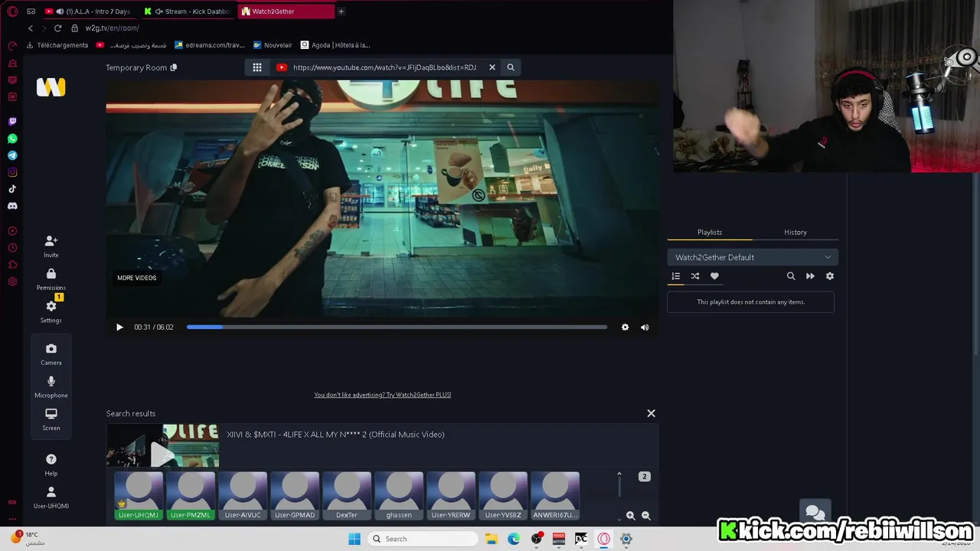Zoom out the user avatars
Viewport: 980px width, 551px height.
click(646, 516)
